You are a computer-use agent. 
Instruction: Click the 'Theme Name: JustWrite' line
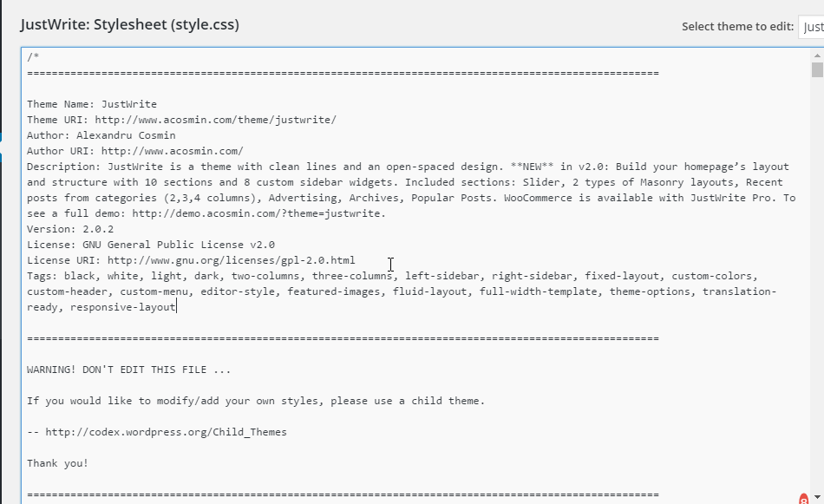pos(92,104)
